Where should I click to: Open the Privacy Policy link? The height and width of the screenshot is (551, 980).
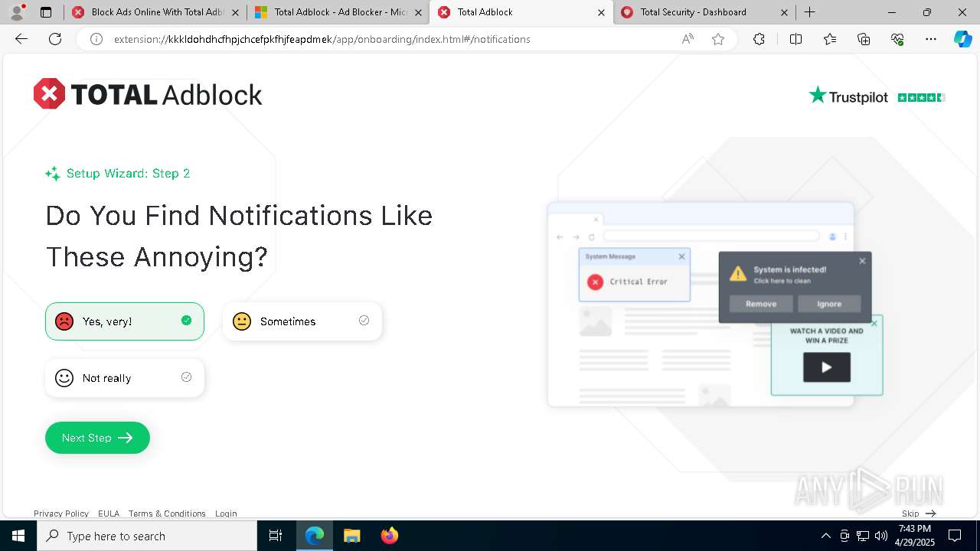pyautogui.click(x=61, y=514)
